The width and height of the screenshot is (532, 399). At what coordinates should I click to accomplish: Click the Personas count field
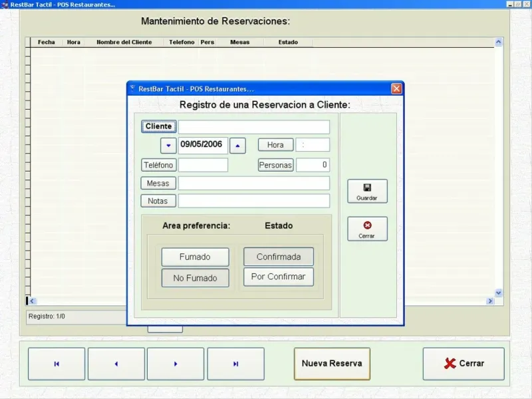[313, 165]
